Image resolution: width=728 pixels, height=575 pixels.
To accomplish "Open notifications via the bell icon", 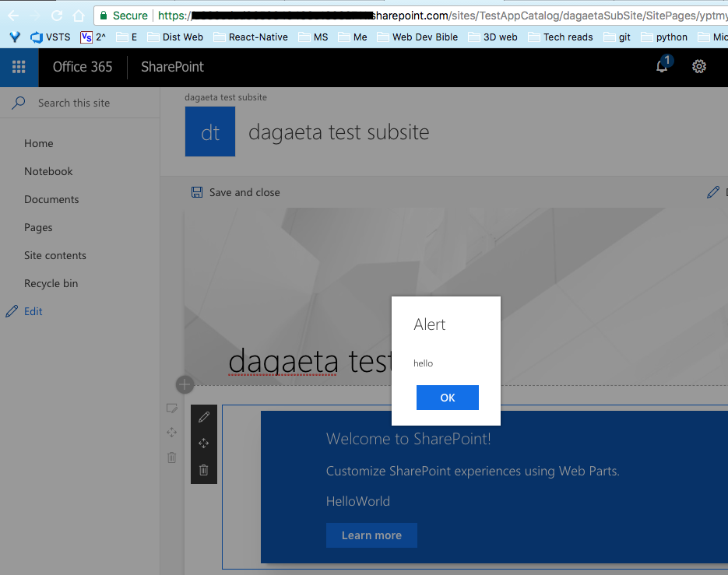I will 660,68.
